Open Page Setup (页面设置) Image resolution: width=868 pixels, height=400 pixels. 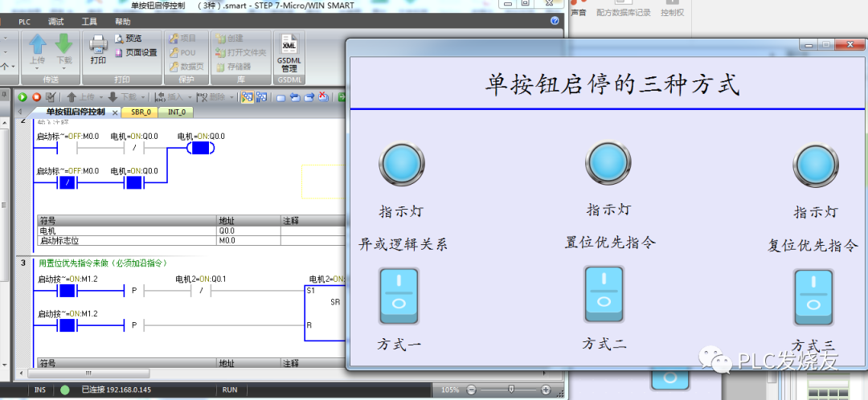(x=136, y=52)
